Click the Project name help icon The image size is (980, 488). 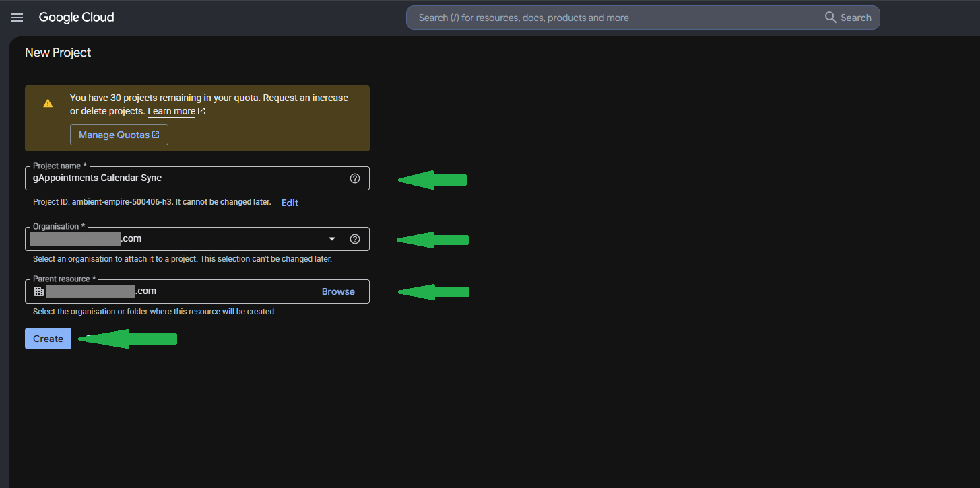click(x=355, y=178)
